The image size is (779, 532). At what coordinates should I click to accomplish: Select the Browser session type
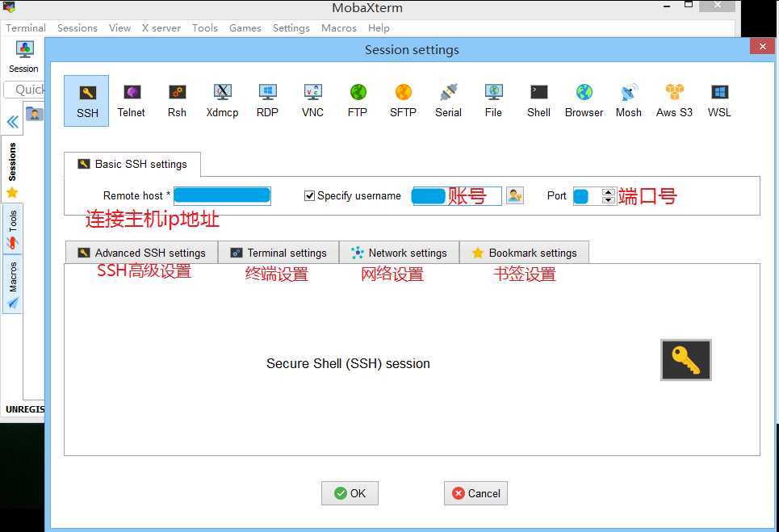tap(584, 101)
